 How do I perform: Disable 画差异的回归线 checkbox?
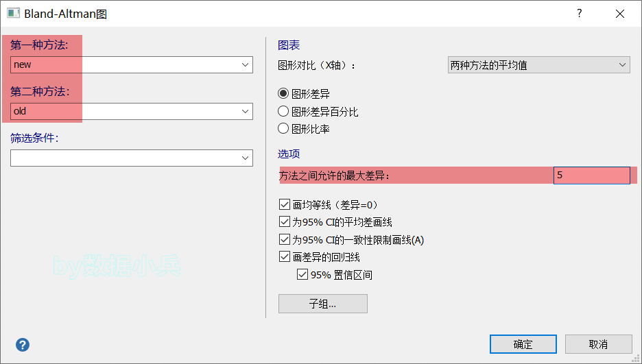point(285,257)
